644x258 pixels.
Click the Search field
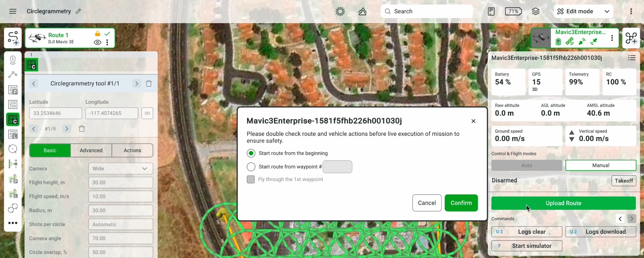pyautogui.click(x=427, y=11)
